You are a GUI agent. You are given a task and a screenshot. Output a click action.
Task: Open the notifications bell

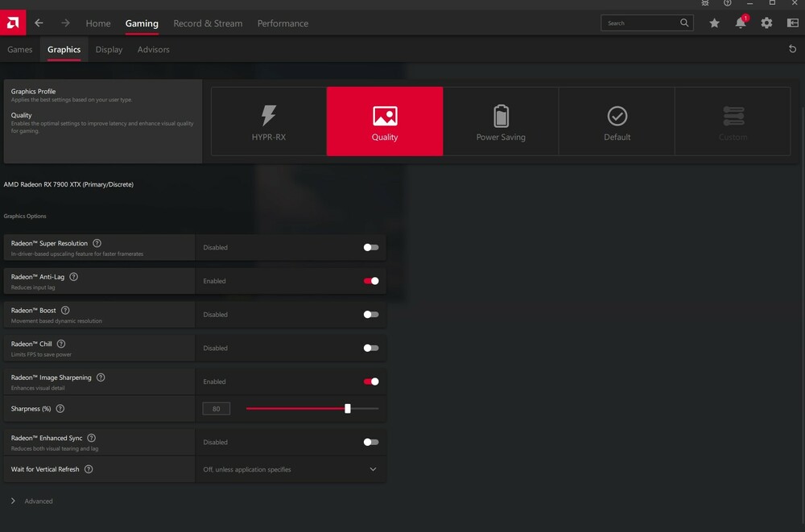(x=740, y=23)
